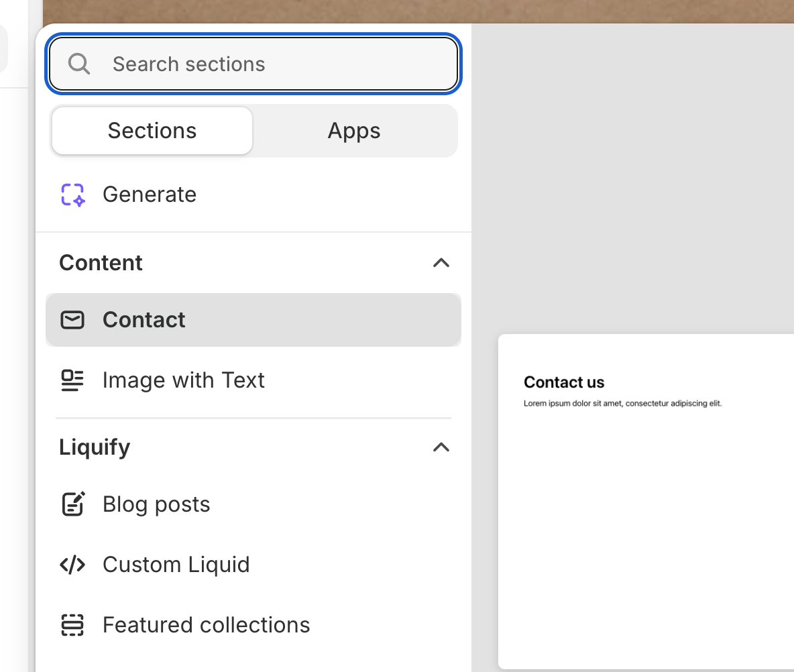Switch to the Sections tab
The width and height of the screenshot is (794, 672).
point(152,131)
